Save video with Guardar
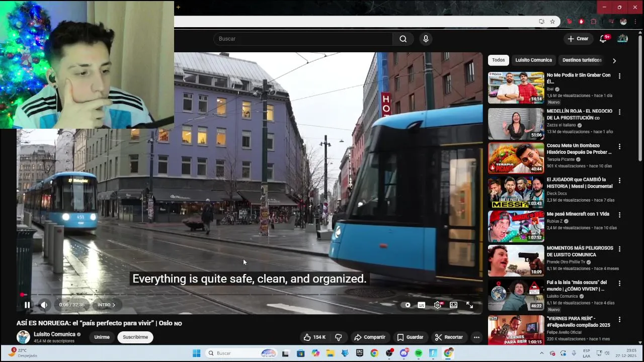 pyautogui.click(x=410, y=337)
